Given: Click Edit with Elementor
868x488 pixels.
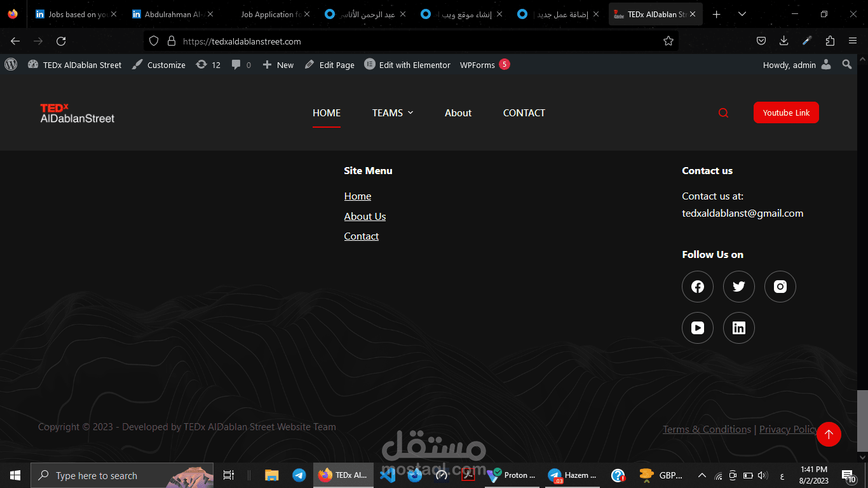Looking at the screenshot, I should [x=407, y=65].
